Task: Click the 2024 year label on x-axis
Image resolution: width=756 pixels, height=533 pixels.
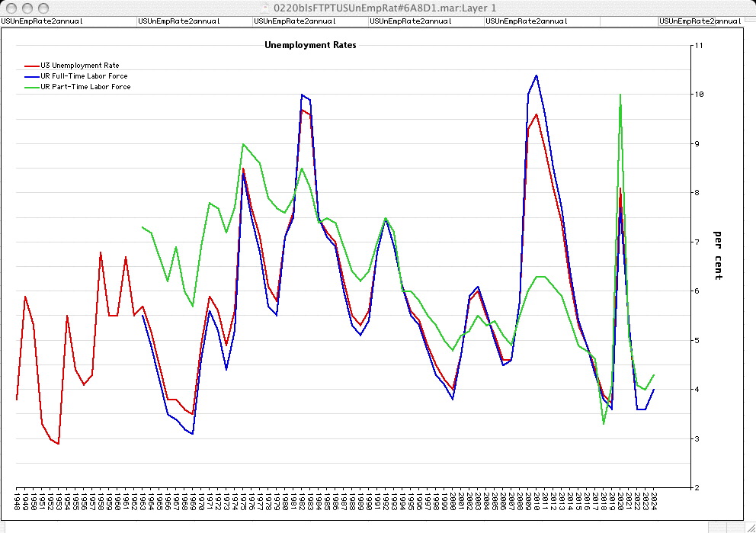Action: pyautogui.click(x=653, y=502)
